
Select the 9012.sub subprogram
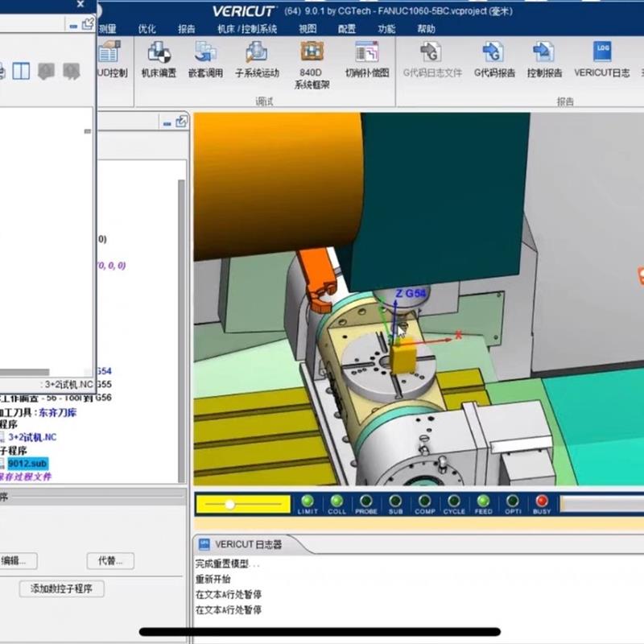tap(27, 464)
